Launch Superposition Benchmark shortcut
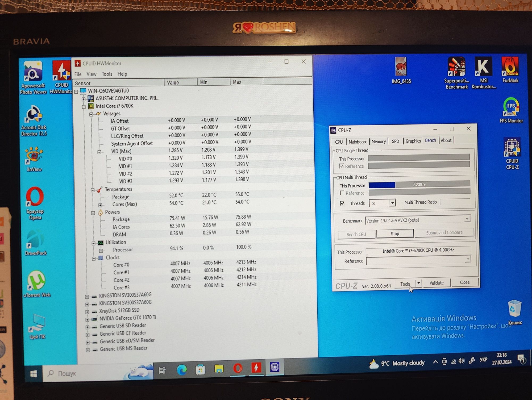The image size is (532, 400). pyautogui.click(x=456, y=73)
